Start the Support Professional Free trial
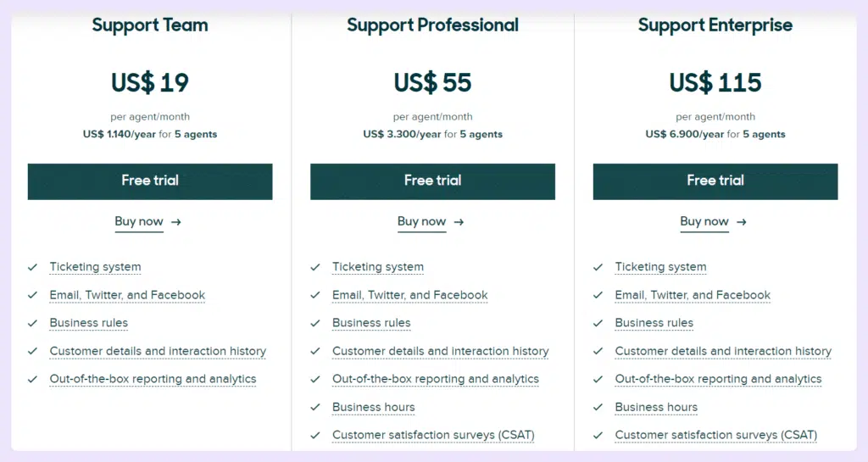The height and width of the screenshot is (462, 868). click(x=432, y=181)
